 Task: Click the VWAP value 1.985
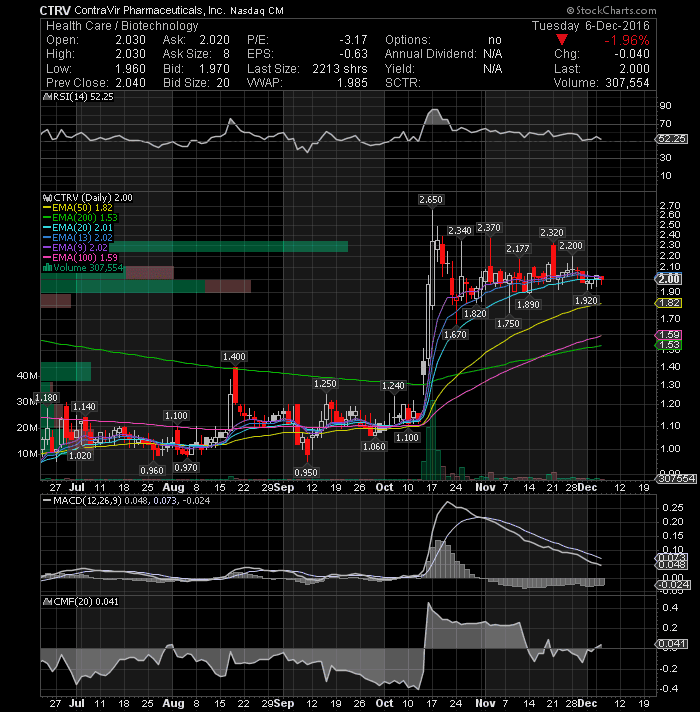[x=352, y=83]
